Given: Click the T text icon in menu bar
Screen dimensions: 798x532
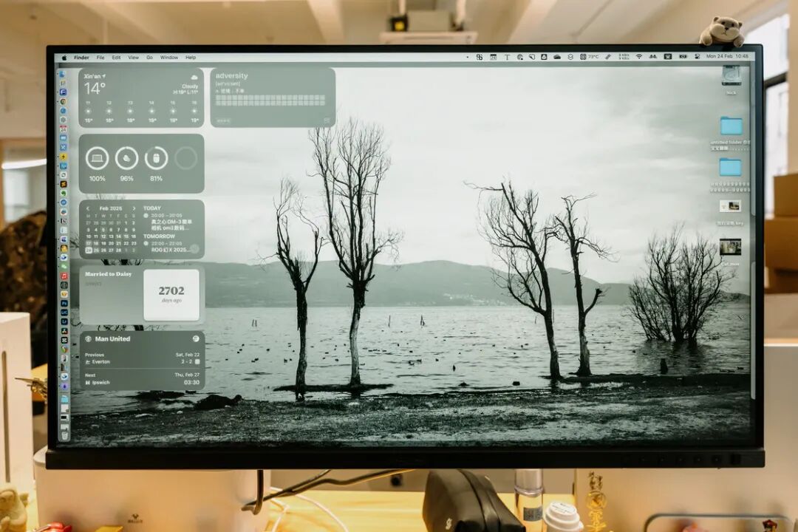Looking at the screenshot, I should pos(508,57).
